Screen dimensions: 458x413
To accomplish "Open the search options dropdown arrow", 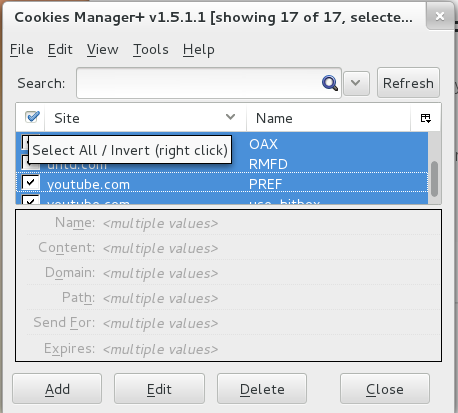I will tap(356, 83).
